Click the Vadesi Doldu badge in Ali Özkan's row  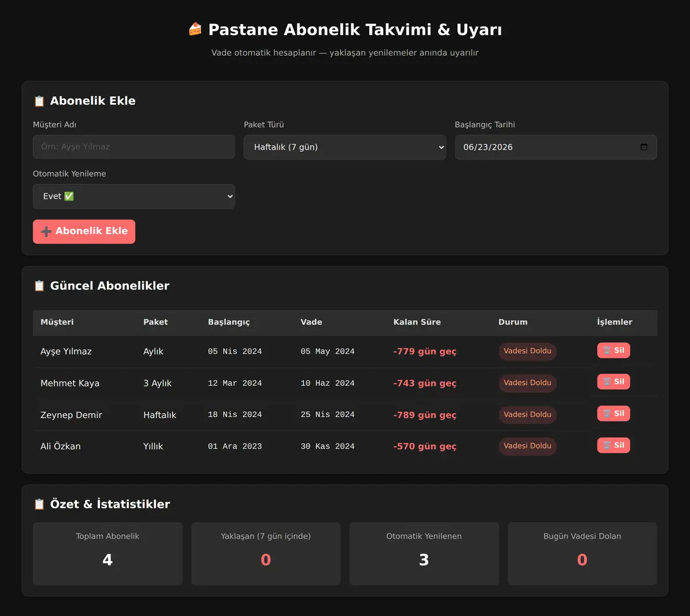(527, 446)
